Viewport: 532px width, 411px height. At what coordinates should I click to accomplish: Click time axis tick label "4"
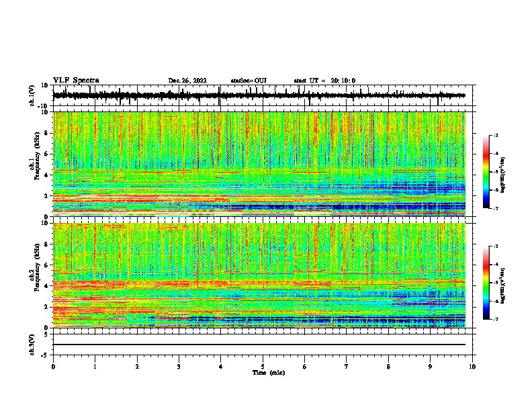(x=220, y=367)
